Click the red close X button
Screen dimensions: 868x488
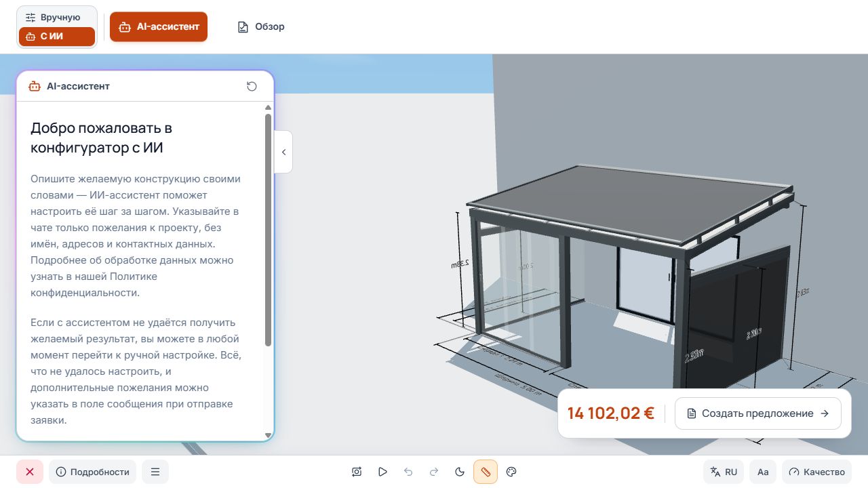coord(30,472)
